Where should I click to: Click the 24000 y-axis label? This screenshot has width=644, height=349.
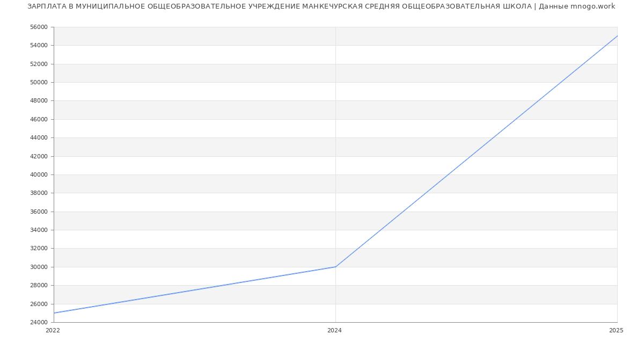[x=39, y=322]
